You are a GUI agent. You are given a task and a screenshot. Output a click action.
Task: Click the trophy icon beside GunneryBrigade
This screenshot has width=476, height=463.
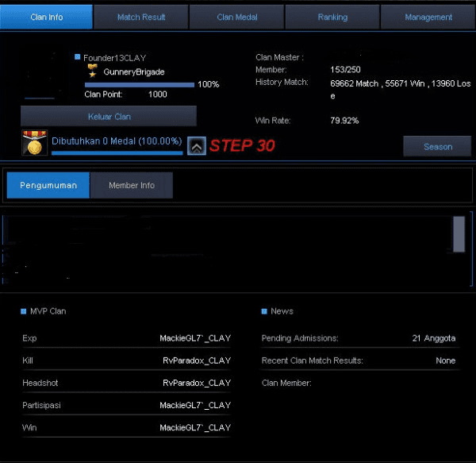93,71
